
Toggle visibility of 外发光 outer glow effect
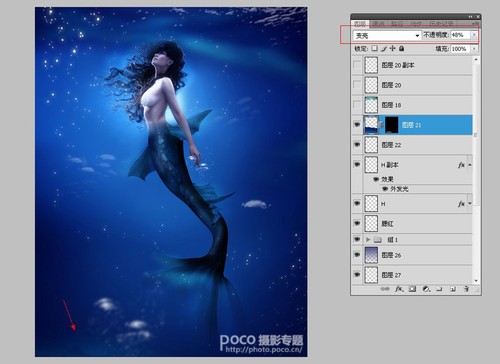(385, 189)
